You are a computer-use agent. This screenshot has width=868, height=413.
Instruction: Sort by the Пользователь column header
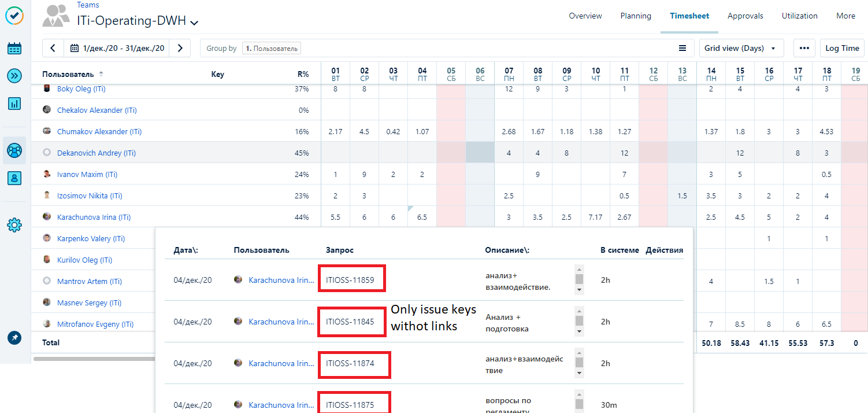pos(68,75)
